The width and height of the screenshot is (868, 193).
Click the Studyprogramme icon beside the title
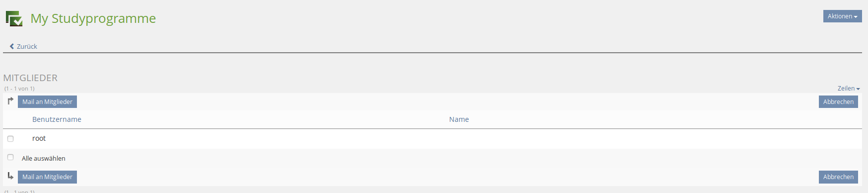click(14, 18)
